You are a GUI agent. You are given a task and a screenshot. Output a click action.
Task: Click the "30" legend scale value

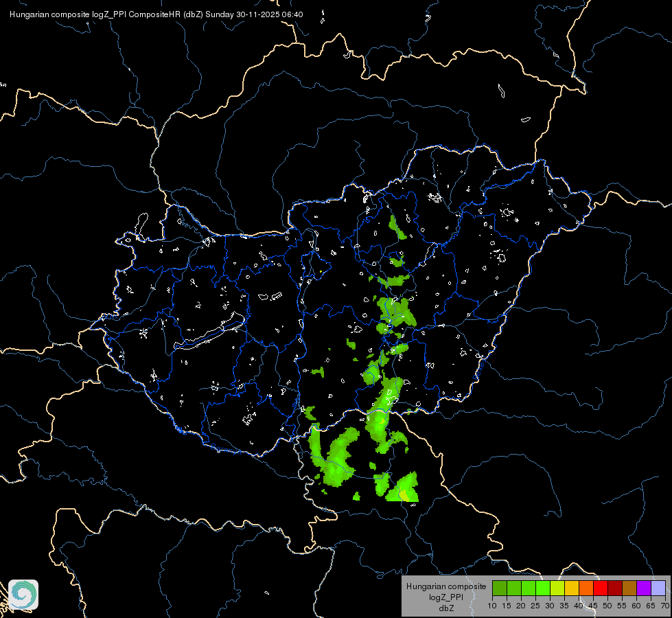(x=550, y=606)
